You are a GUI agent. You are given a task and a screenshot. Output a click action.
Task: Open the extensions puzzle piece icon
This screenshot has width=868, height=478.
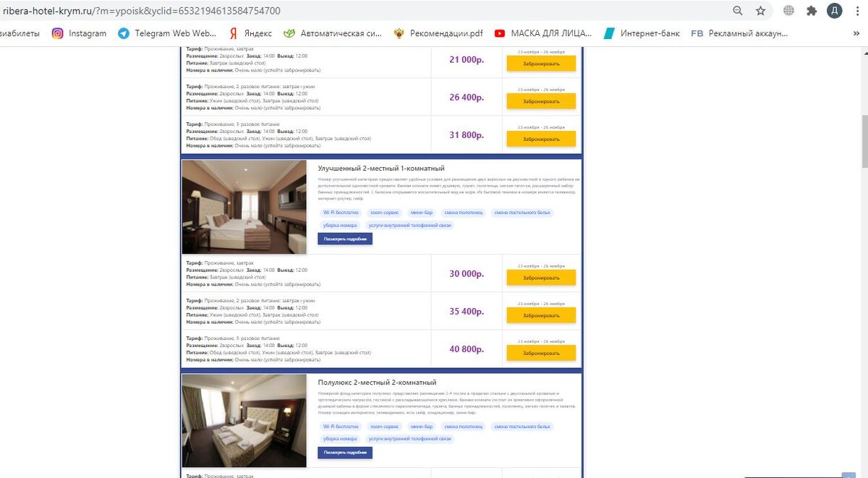pos(812,11)
